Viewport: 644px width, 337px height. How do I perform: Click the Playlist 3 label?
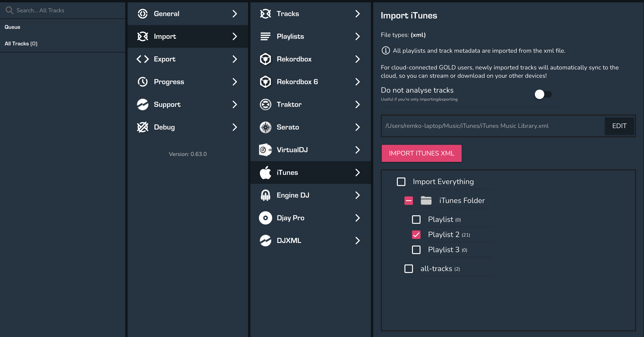(447, 250)
